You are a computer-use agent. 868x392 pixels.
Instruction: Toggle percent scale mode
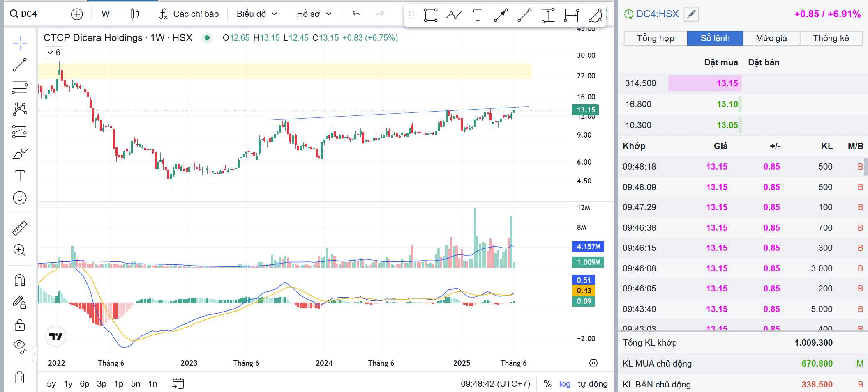point(547,384)
